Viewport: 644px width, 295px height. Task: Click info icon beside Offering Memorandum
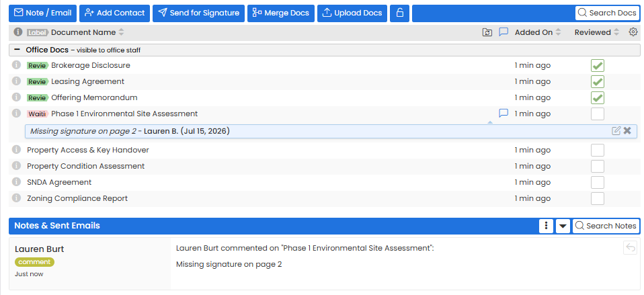pyautogui.click(x=16, y=97)
